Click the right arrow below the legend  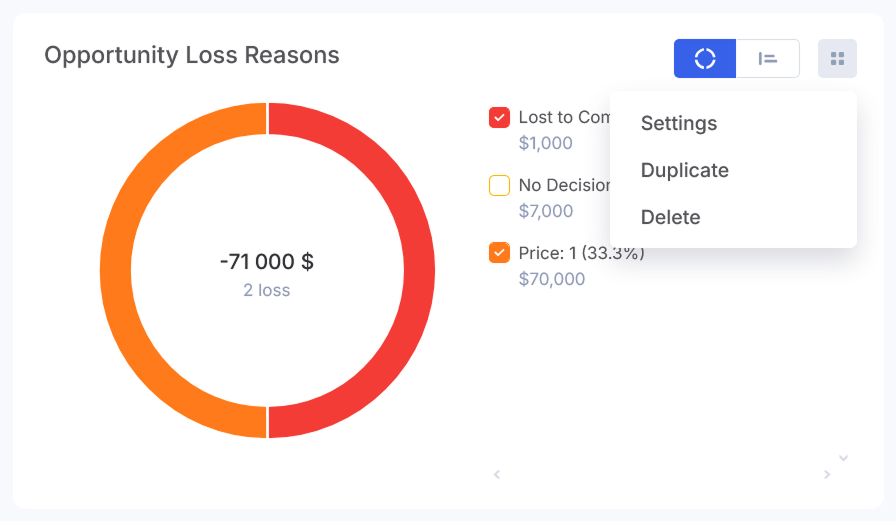(x=827, y=474)
